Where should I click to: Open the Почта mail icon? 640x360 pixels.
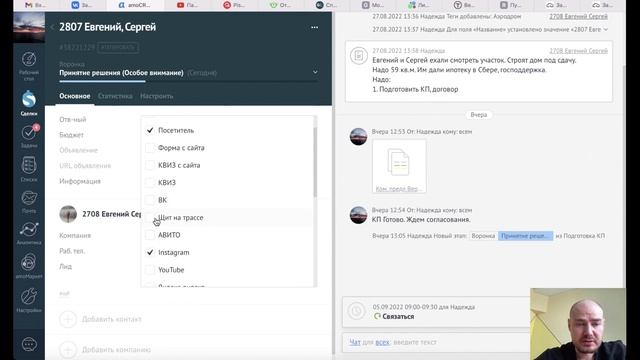coord(29,198)
